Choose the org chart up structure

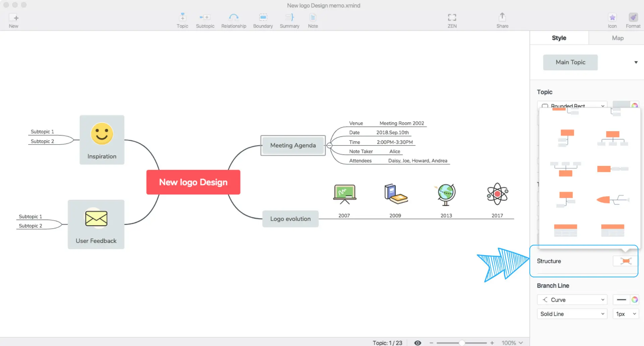click(x=566, y=169)
